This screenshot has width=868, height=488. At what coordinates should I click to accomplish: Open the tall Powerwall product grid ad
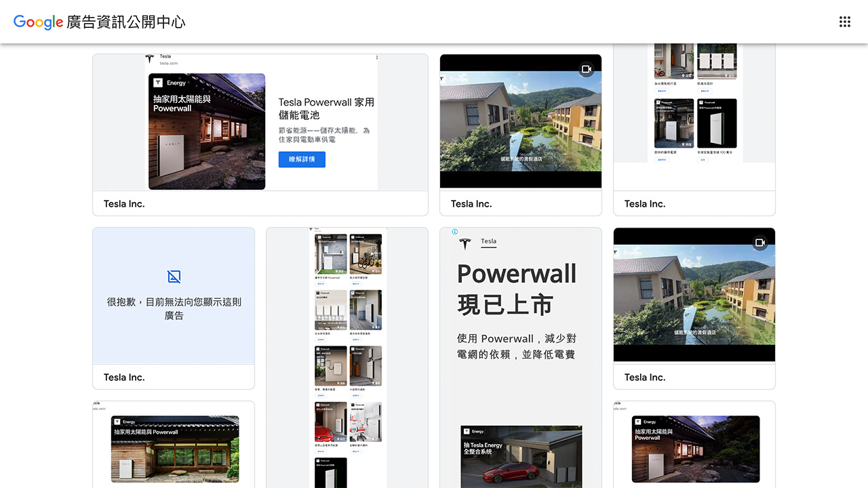coord(347,352)
